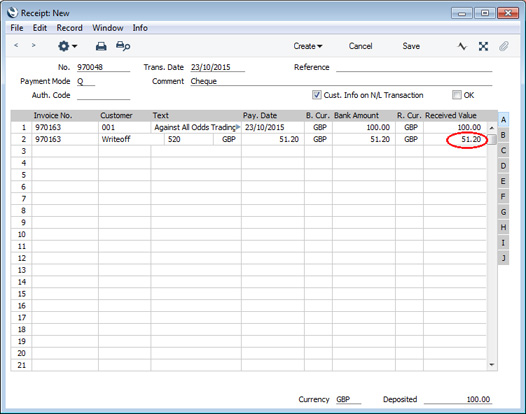526x414 pixels.
Task: Expand the Create dropdown
Action: (308, 46)
